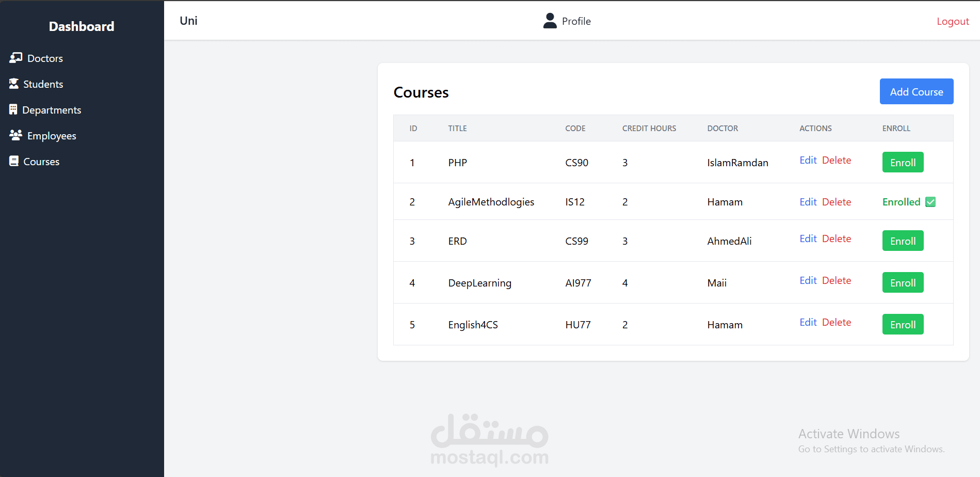This screenshot has height=477, width=980.
Task: Click doctor name AhmedAli
Action: pos(729,241)
